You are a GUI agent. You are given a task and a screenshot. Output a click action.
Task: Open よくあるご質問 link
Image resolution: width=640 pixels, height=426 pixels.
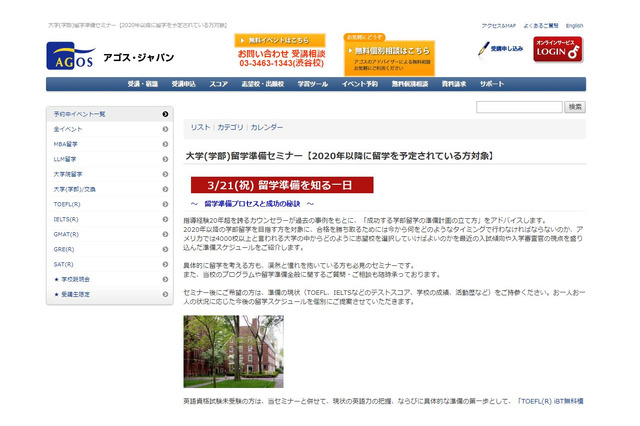pos(541,26)
